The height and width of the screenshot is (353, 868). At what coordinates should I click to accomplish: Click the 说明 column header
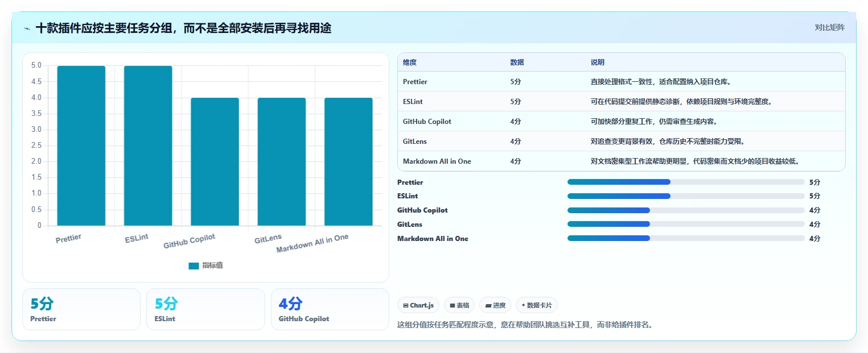coord(597,63)
